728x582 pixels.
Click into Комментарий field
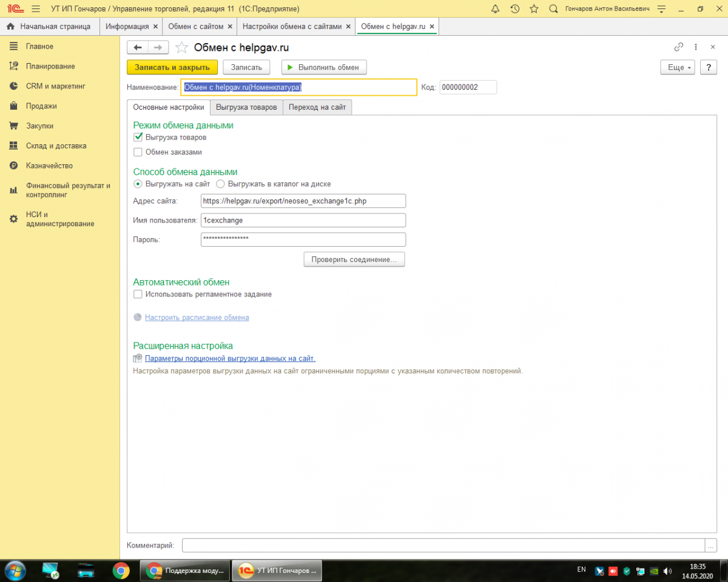click(x=443, y=545)
